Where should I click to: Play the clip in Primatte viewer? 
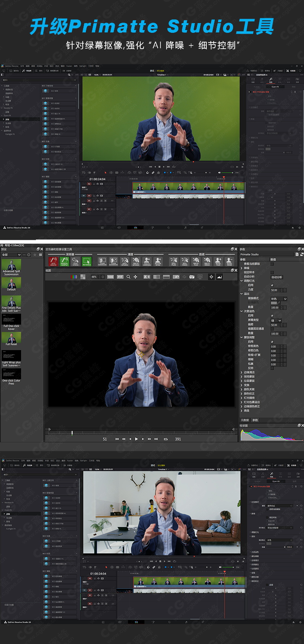coord(136,439)
